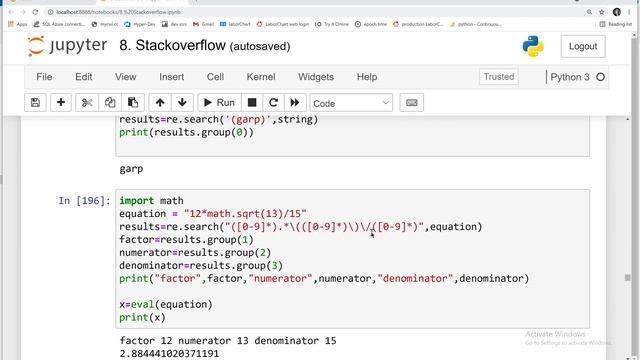Image resolution: width=640 pixels, height=360 pixels.
Task: Open the command palette keyboard icon
Action: click(x=411, y=102)
